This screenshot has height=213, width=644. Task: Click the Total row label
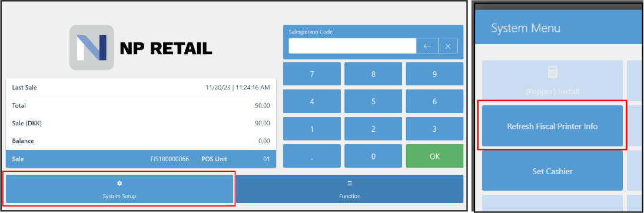19,105
